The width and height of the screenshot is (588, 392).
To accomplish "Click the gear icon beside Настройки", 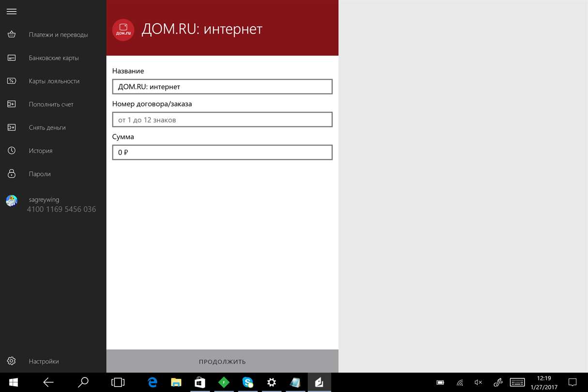I will tap(12, 361).
